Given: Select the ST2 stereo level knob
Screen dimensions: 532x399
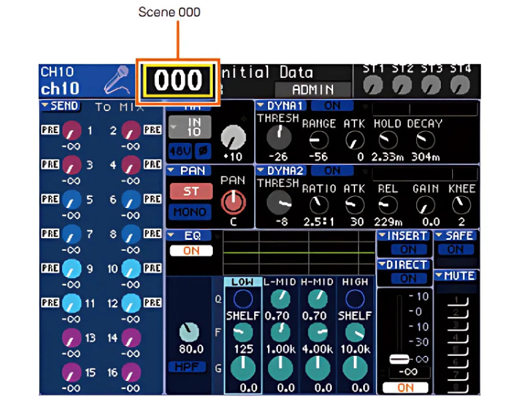Looking at the screenshot, I should 402,85.
